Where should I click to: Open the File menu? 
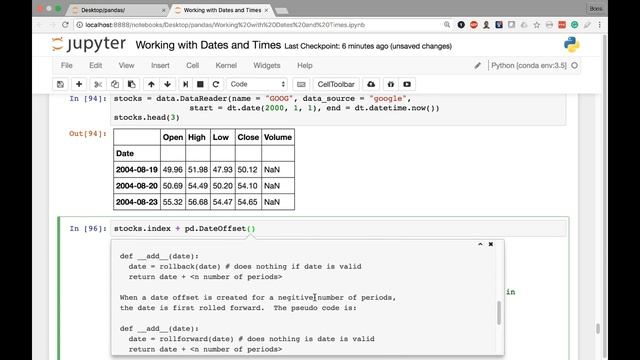point(67,65)
